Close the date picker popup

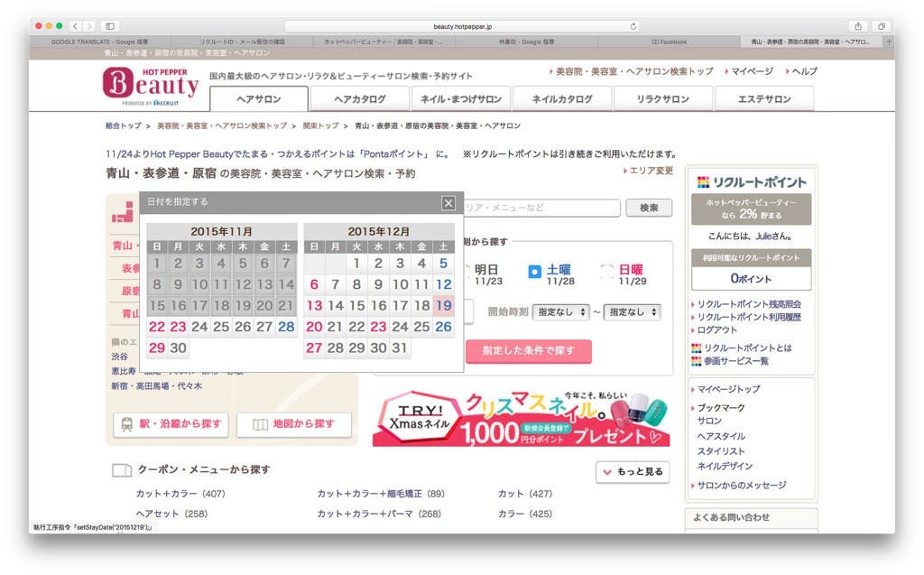(448, 203)
